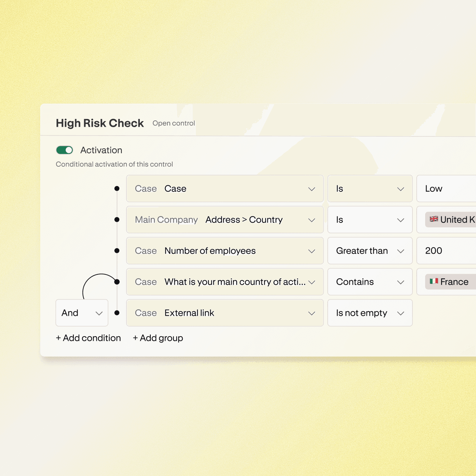Click the bullet node beside External link row
This screenshot has height=476, width=476.
pyautogui.click(x=117, y=313)
